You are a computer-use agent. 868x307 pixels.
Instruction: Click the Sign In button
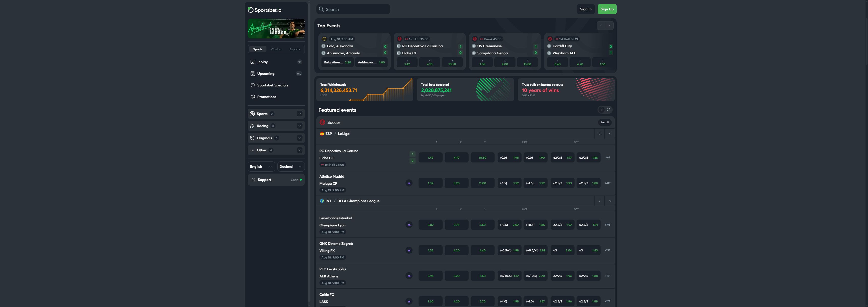point(586,9)
